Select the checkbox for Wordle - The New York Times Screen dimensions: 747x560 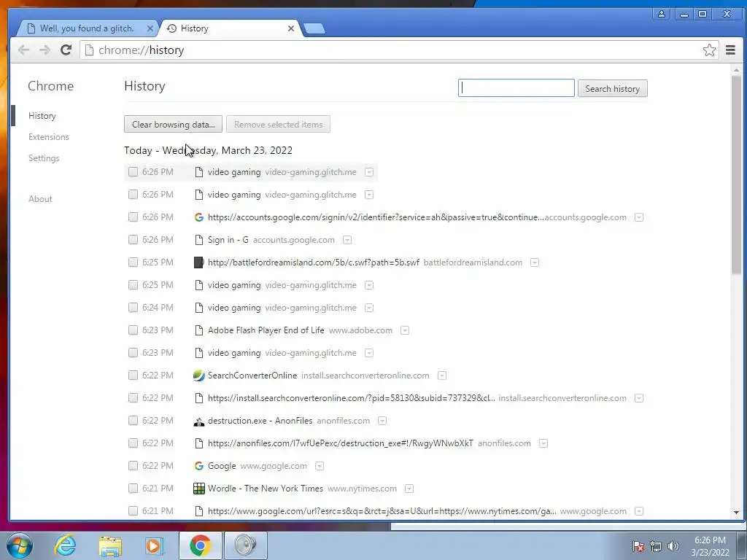[133, 488]
